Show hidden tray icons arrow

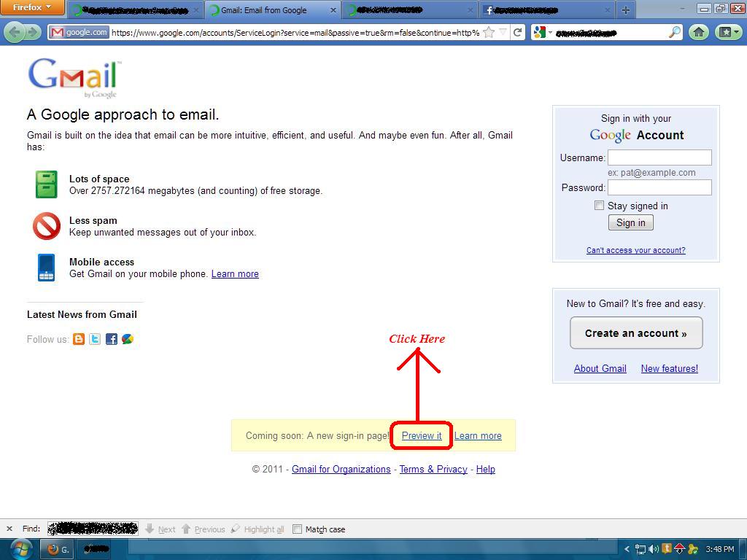click(627, 550)
